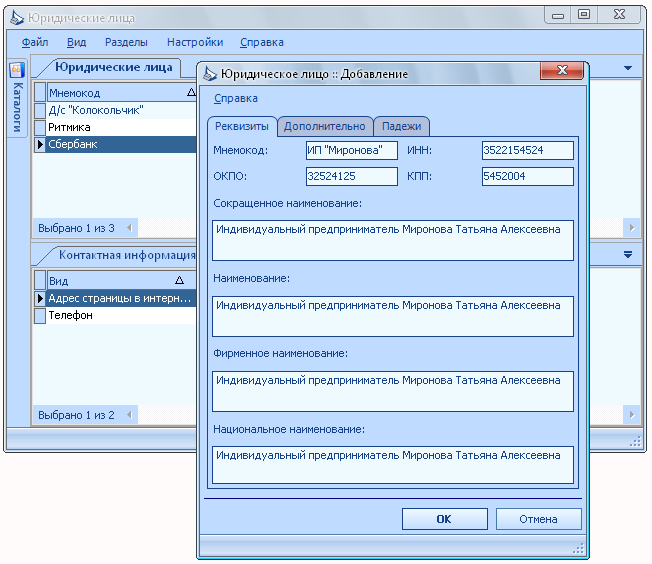Image resolution: width=652 pixels, height=564 pixels.
Task: Open the Каталоги sidebar icon
Action: 17,70
